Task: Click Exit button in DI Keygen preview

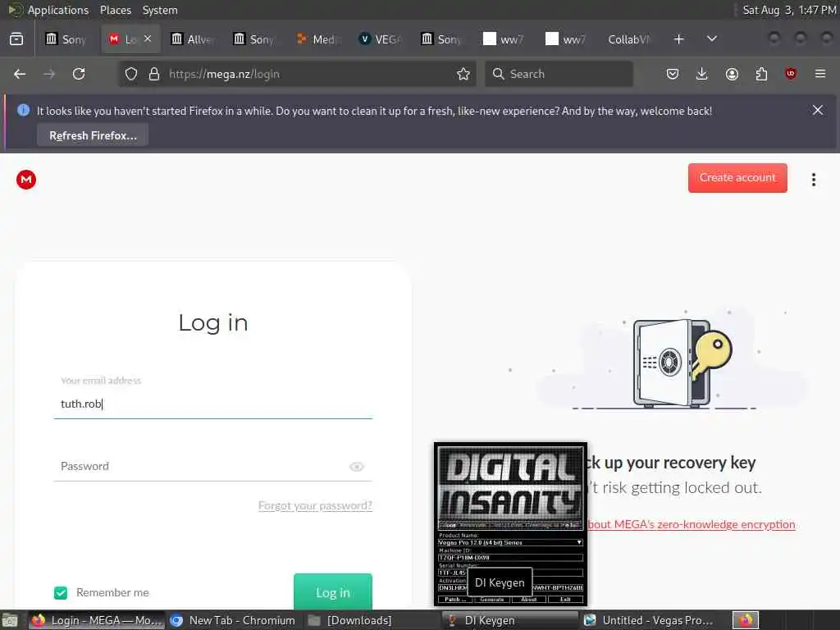Action: [x=565, y=600]
